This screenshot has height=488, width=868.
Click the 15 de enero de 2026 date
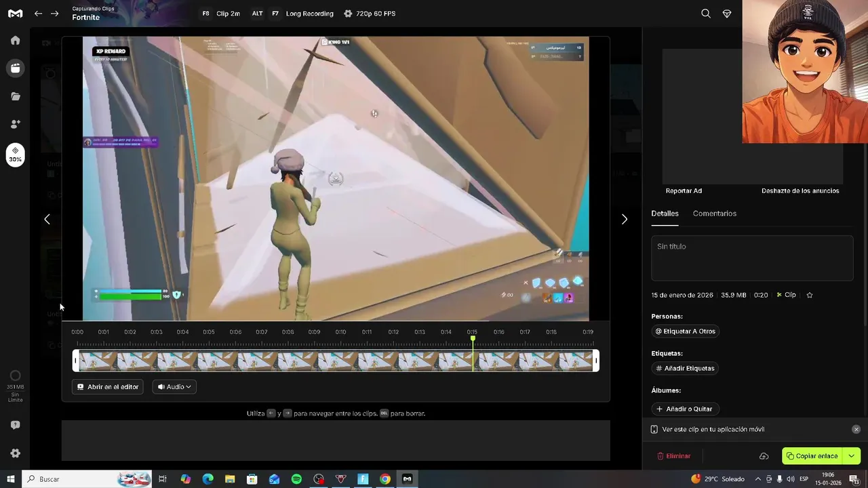tap(682, 295)
